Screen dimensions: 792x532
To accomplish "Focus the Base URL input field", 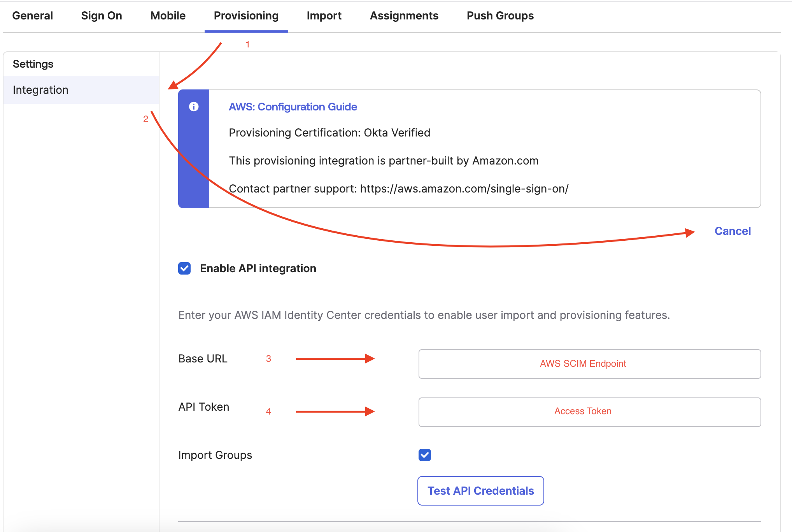I will (590, 364).
